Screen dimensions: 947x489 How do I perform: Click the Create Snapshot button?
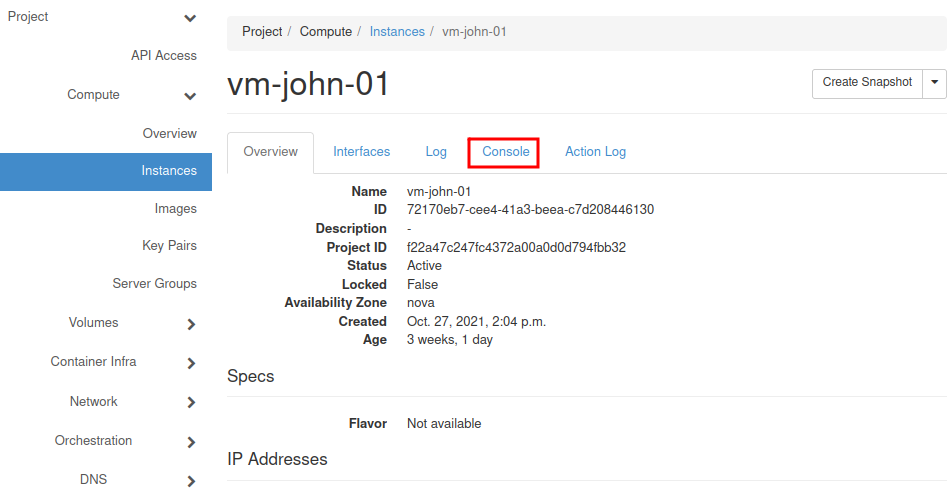coord(867,83)
